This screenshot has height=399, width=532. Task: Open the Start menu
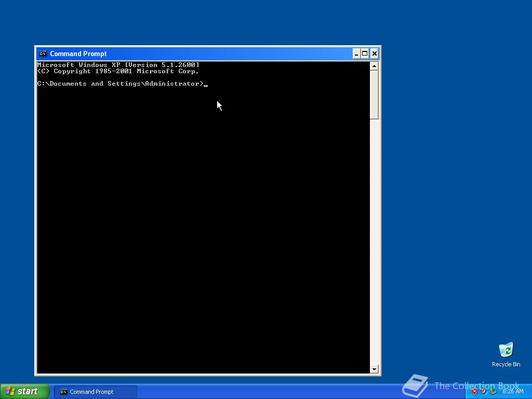[x=24, y=392]
